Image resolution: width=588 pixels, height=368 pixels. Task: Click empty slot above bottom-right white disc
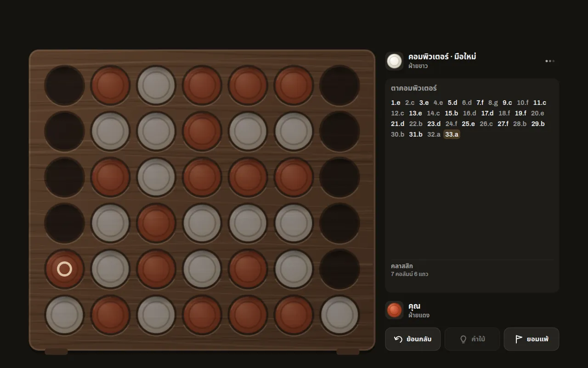coord(339,269)
